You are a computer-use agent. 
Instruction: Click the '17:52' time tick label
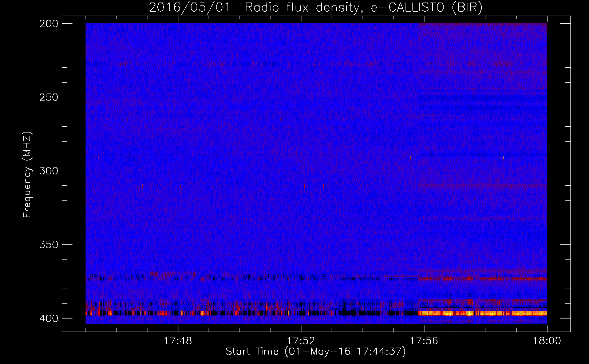point(301,341)
